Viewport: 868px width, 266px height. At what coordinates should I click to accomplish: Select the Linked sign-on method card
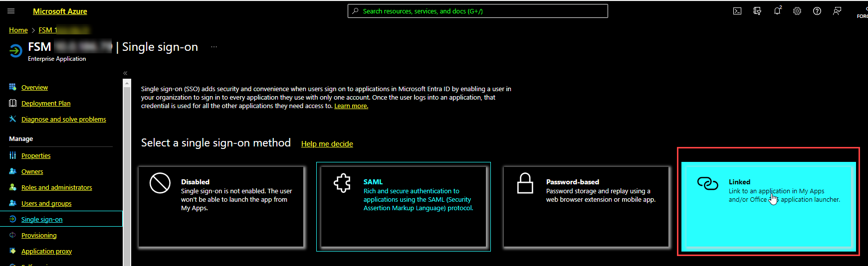[x=768, y=207]
